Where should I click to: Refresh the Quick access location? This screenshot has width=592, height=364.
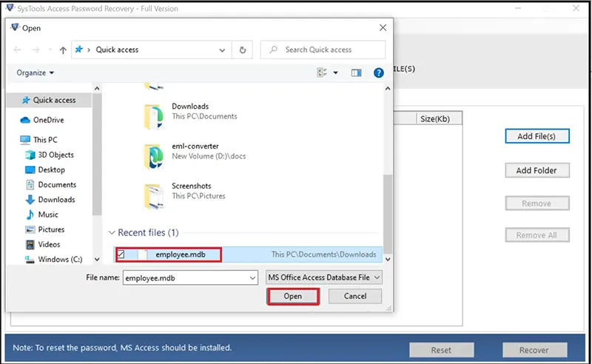pyautogui.click(x=243, y=50)
